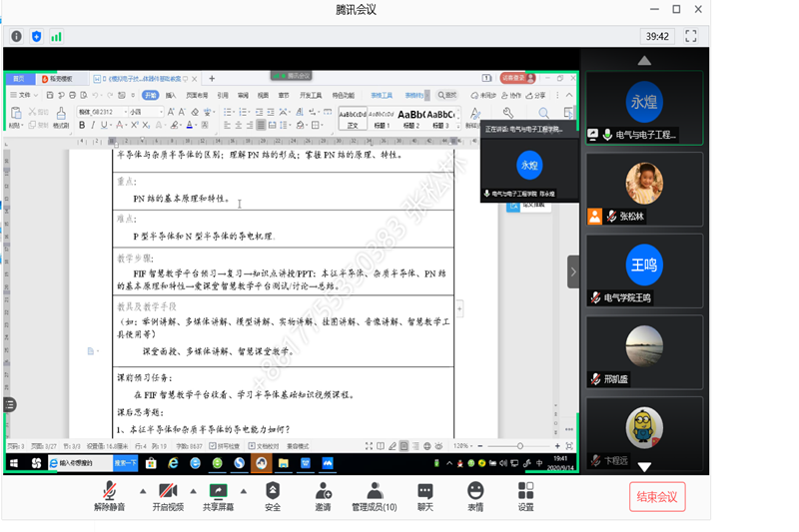Screen dimensions: 799x532
Task: Click the Windows Start button
Action: 14,463
